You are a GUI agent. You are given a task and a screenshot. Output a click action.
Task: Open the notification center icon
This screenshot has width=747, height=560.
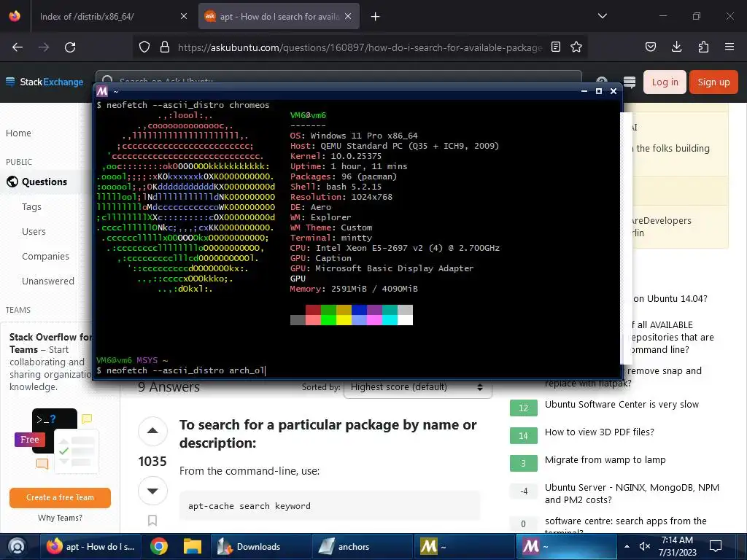click(x=716, y=547)
